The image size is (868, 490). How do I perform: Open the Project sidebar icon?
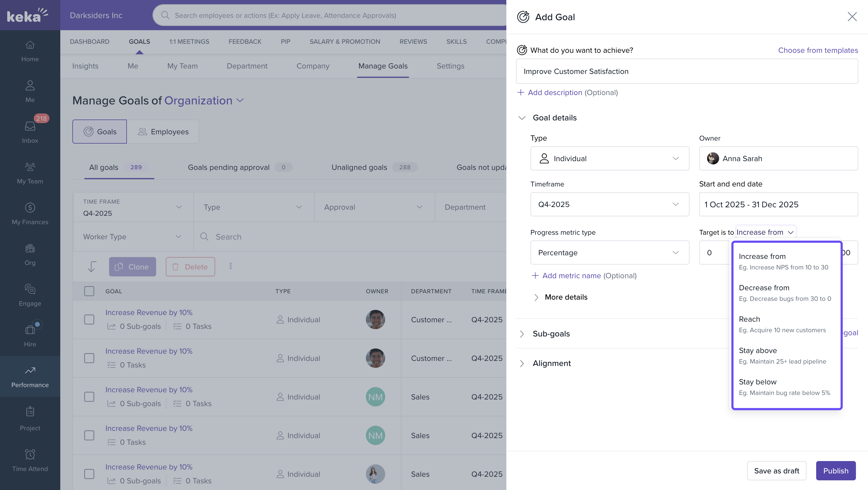(30, 412)
